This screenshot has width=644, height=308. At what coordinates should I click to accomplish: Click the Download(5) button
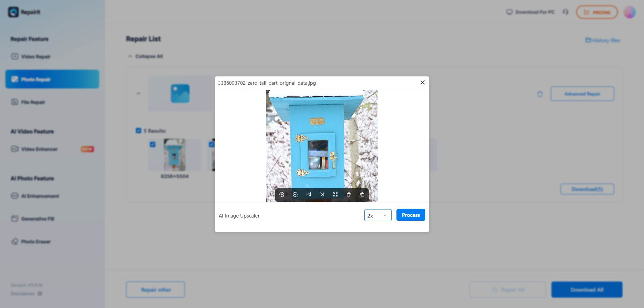[x=587, y=189]
